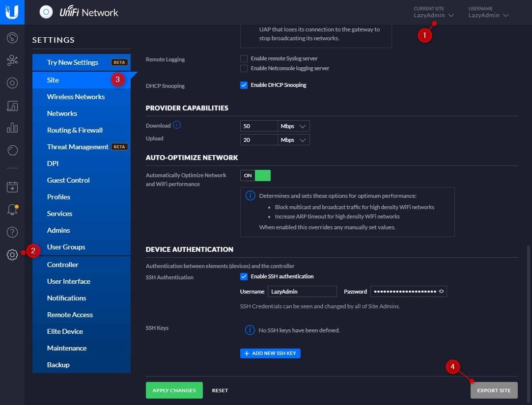Open the Settings gear icon in sidebar
The width and height of the screenshot is (532, 405).
tap(12, 255)
